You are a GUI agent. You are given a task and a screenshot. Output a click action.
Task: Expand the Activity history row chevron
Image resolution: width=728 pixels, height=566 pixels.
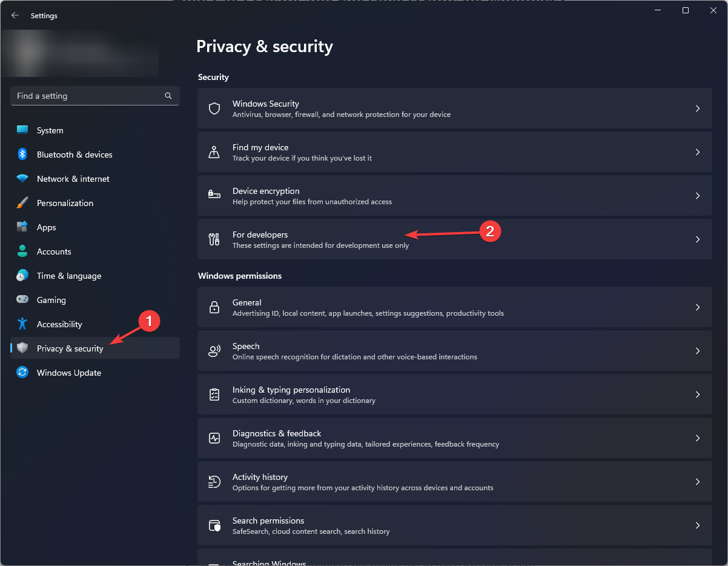click(x=698, y=482)
